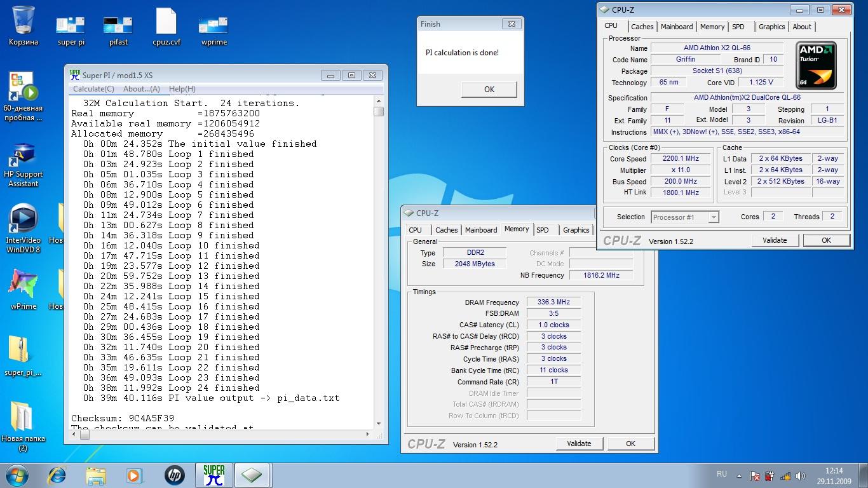Launch HP Support Assistant desktop icon
Image resolution: width=868 pixels, height=488 pixels.
24,164
